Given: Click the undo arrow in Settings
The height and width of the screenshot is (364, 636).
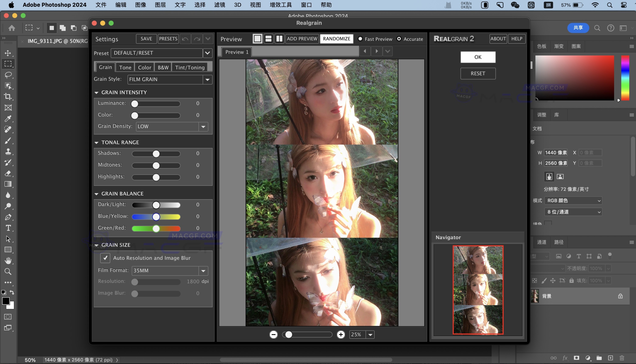Looking at the screenshot, I should pyautogui.click(x=185, y=39).
